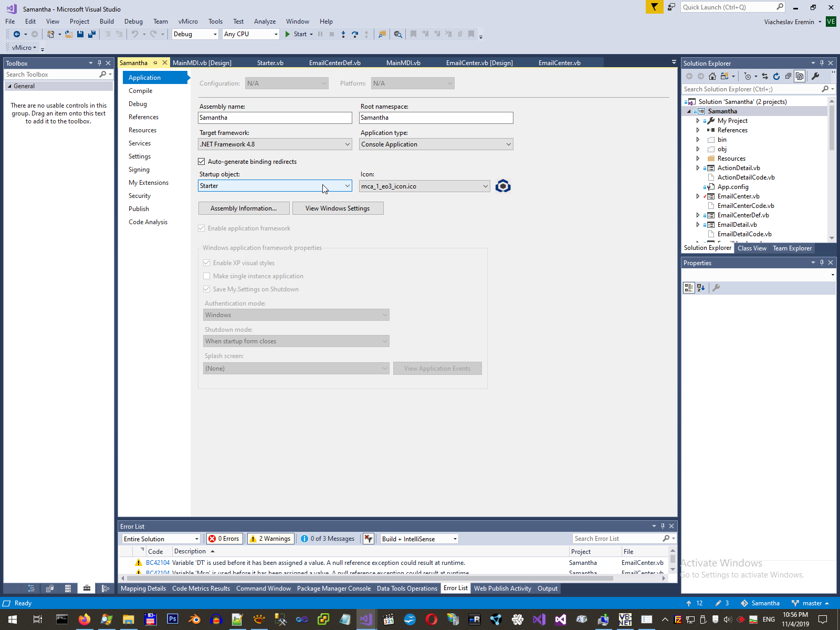Open Opera from the taskbar

(432, 619)
